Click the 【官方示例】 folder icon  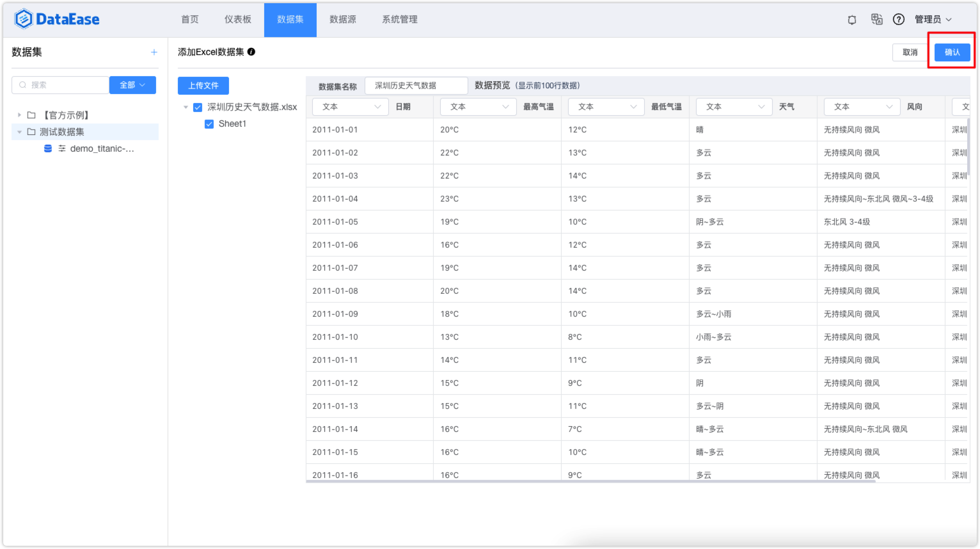(32, 115)
